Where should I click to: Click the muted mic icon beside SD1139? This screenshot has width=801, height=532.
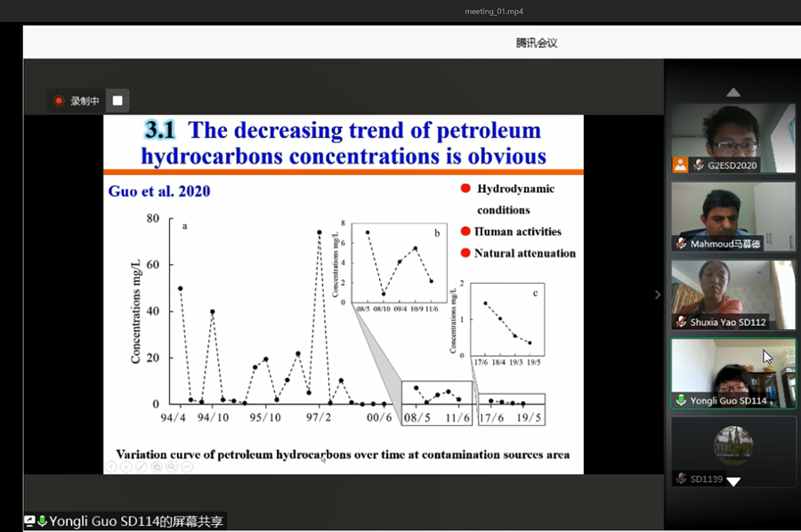coord(681,479)
